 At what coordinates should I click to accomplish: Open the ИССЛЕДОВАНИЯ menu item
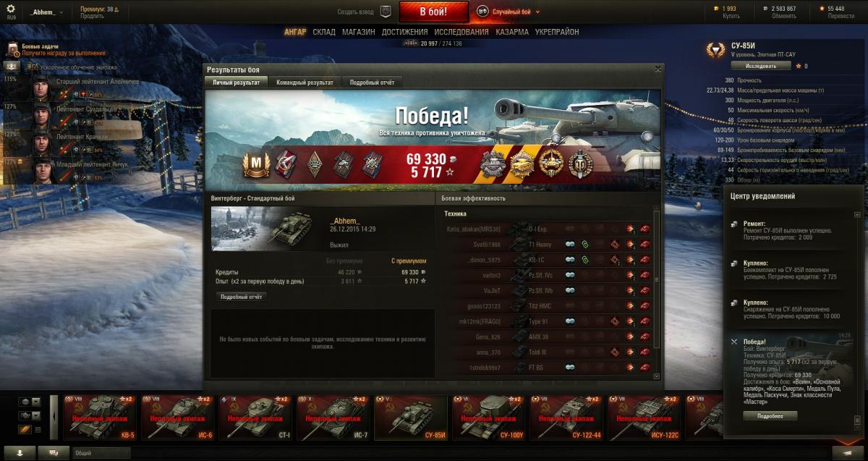(461, 32)
